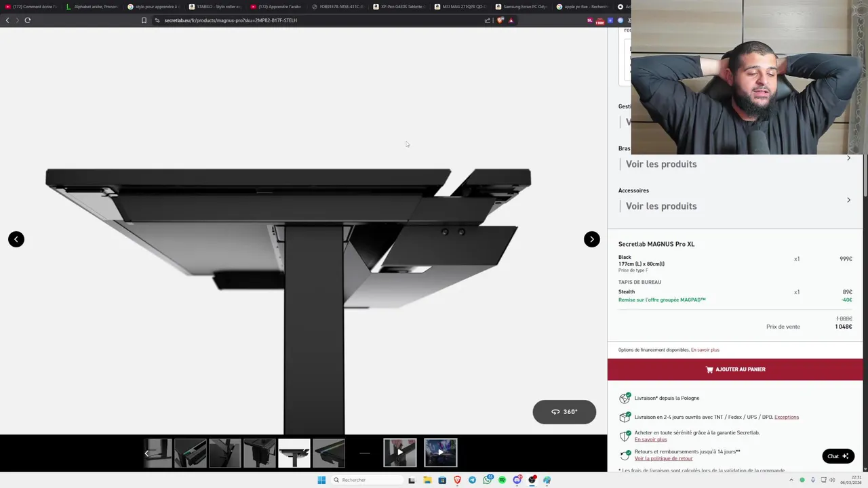868x488 pixels.
Task: Open the Windows Start menu
Action: tap(321, 480)
